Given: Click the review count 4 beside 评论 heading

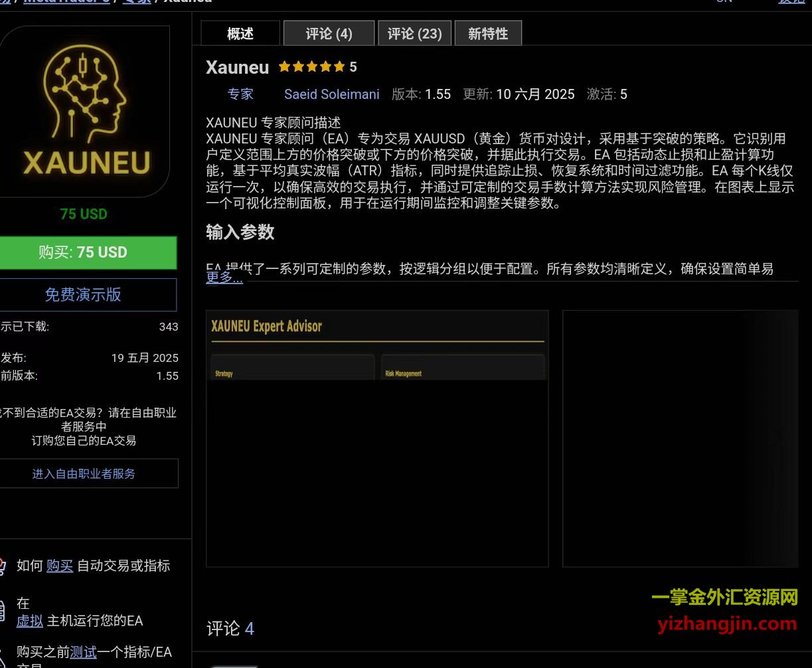Looking at the screenshot, I should coord(250,629).
